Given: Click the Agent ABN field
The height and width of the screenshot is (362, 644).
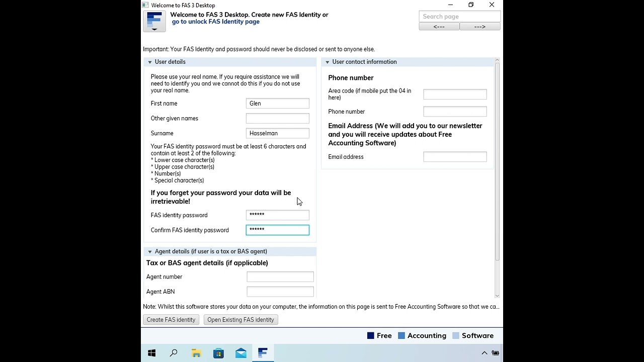Looking at the screenshot, I should click(x=280, y=292).
